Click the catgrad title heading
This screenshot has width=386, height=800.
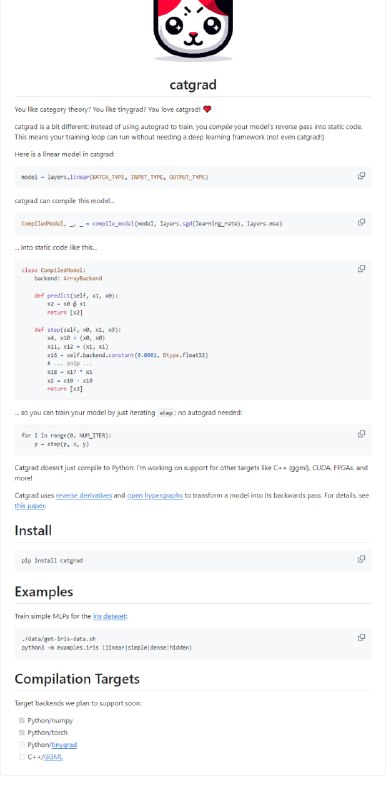pos(193,84)
